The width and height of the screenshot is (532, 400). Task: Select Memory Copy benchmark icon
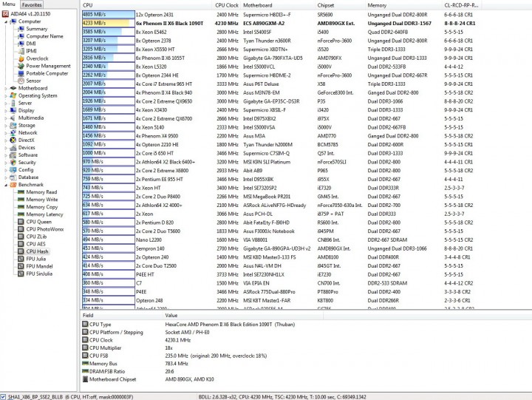(x=21, y=207)
